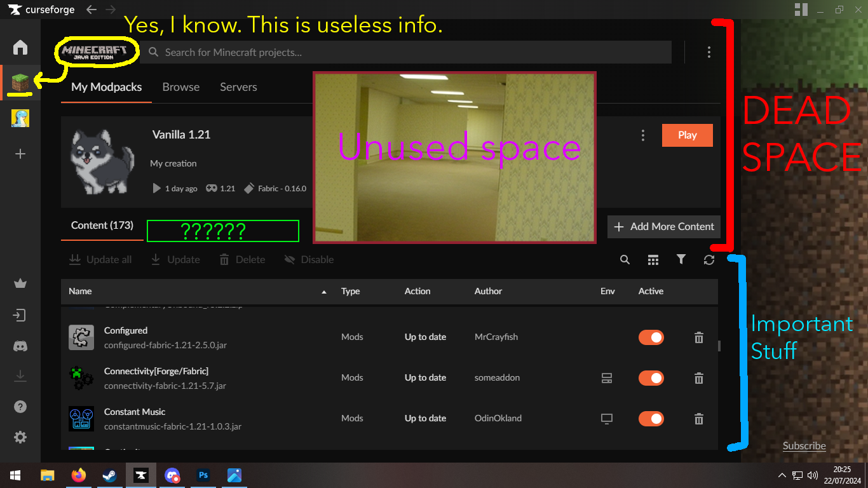Toggle off the Connectivity[Forge/Fabric] mod
Image resolution: width=868 pixels, height=488 pixels.
651,378
